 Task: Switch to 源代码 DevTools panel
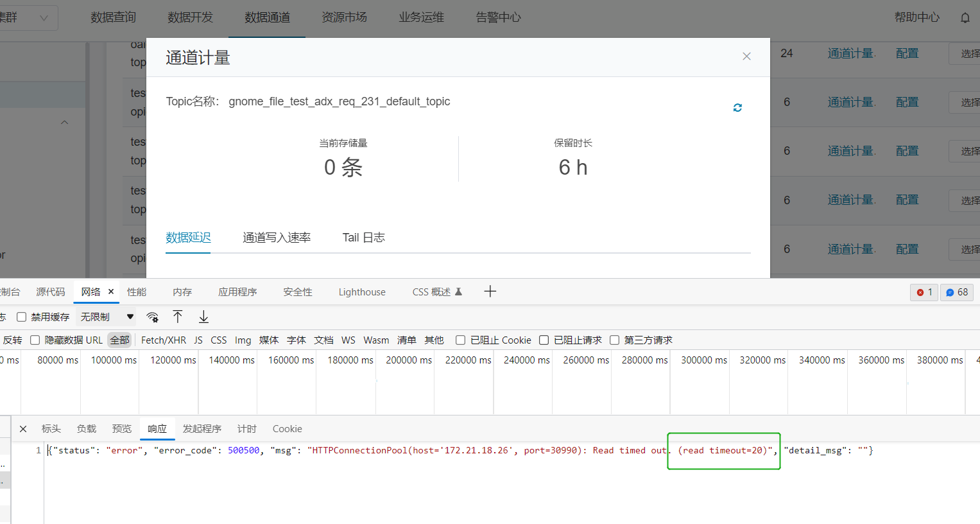(x=51, y=292)
